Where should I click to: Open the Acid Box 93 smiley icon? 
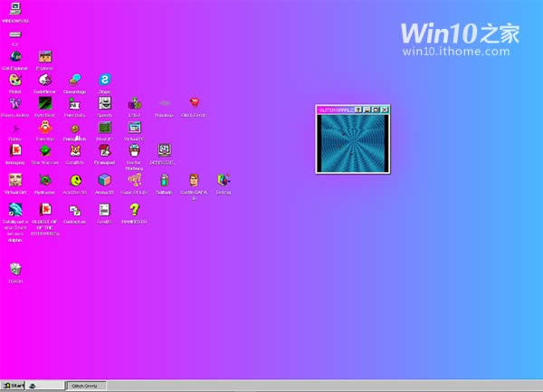(75, 179)
